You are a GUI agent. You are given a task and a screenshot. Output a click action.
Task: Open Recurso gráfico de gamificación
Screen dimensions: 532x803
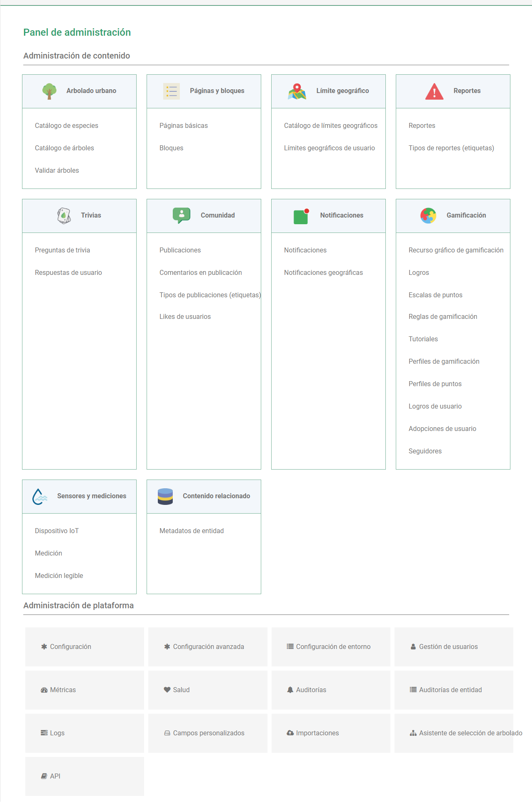coord(456,250)
